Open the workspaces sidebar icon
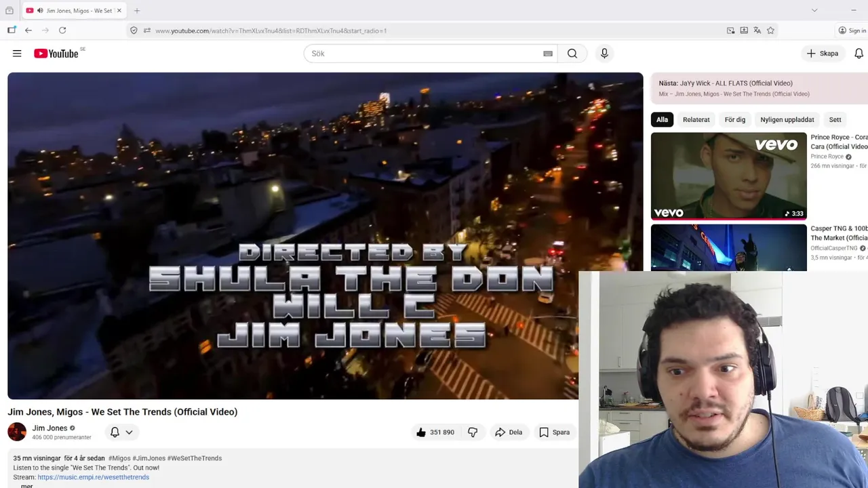 [12, 30]
